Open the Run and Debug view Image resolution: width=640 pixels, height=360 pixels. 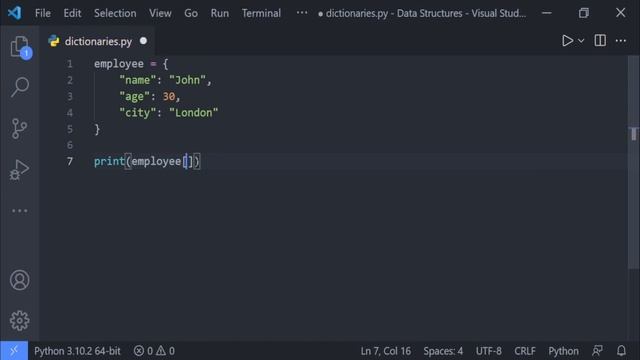[19, 169]
